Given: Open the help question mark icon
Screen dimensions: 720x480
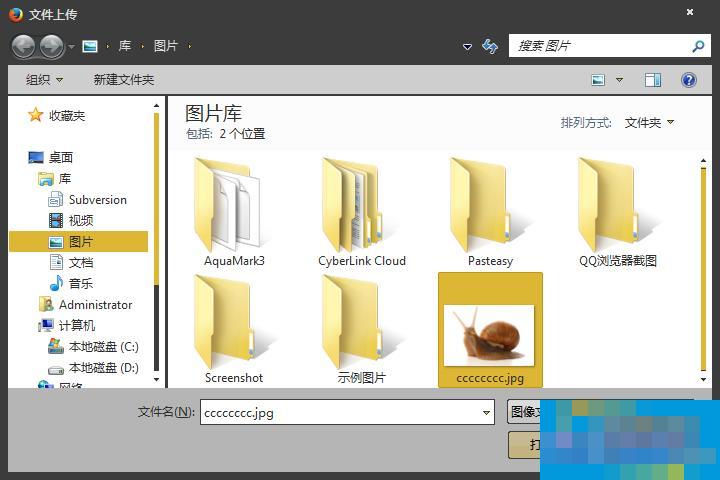Looking at the screenshot, I should point(688,80).
